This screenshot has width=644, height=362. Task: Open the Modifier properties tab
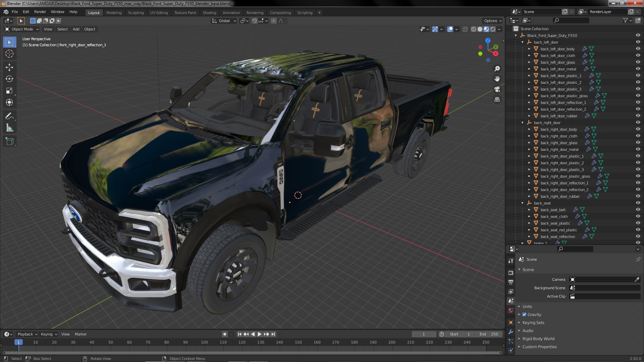[x=511, y=332]
